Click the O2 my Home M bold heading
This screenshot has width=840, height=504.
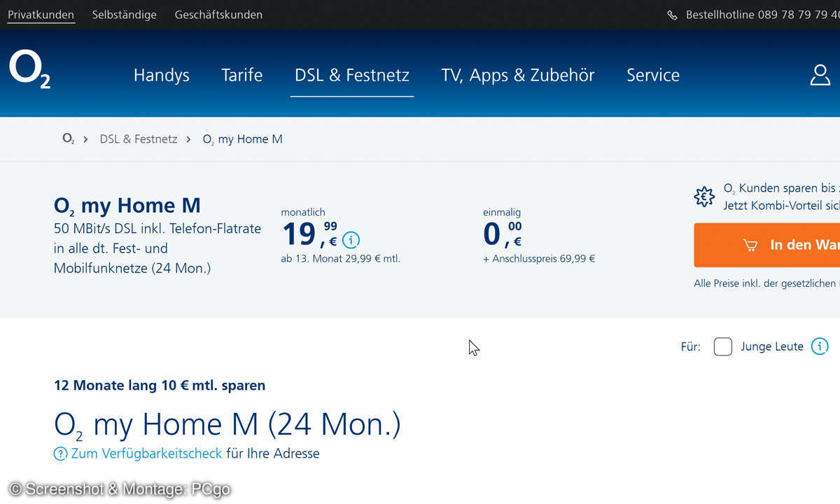point(127,206)
